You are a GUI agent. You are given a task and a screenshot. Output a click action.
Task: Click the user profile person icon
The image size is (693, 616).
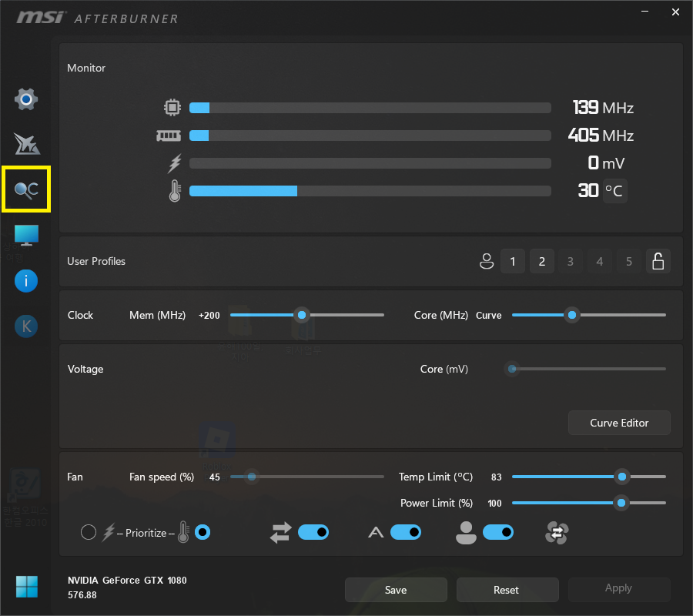click(487, 261)
